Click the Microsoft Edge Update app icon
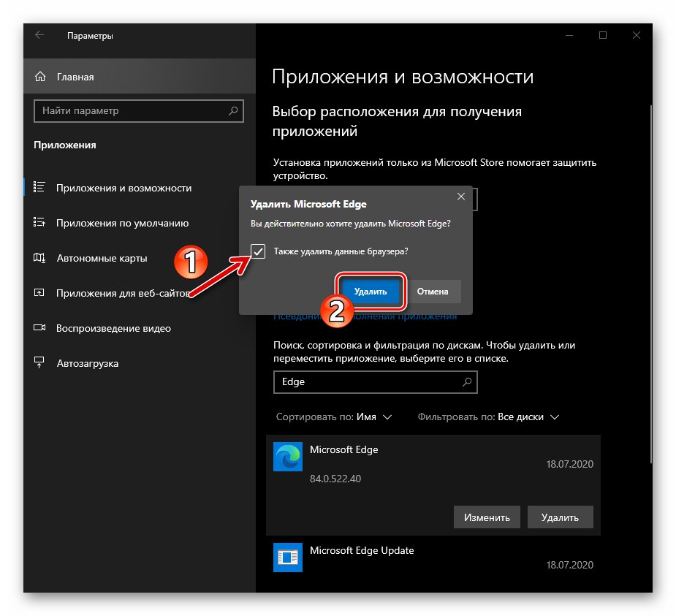The height and width of the screenshot is (616, 676). click(x=287, y=557)
